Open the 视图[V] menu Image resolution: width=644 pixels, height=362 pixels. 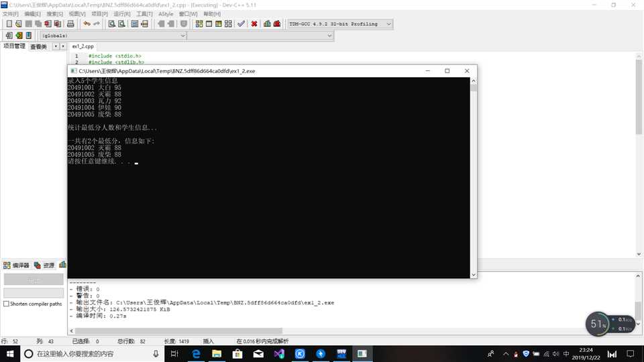[x=76, y=14]
